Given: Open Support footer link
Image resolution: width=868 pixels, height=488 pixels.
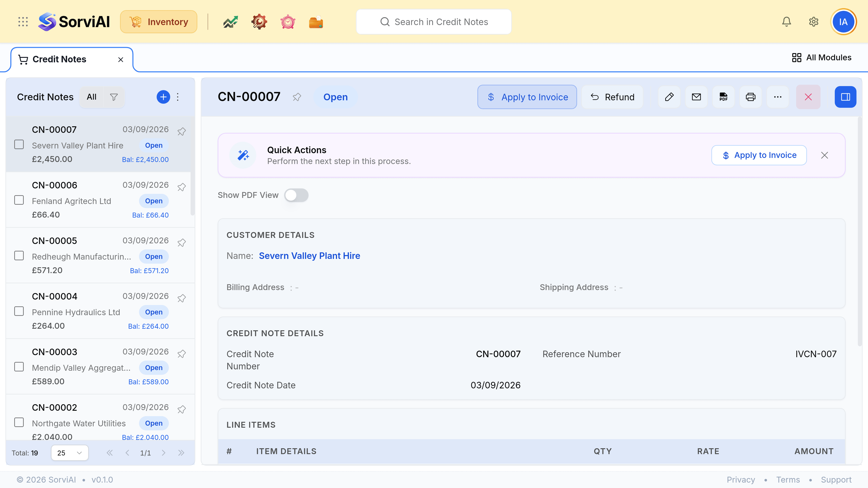Looking at the screenshot, I should [836, 480].
